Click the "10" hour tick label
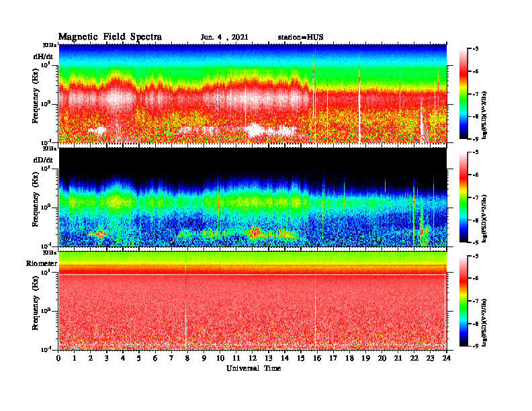 (x=220, y=358)
